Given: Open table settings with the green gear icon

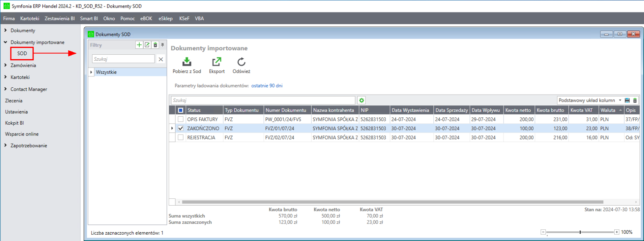Looking at the screenshot, I should click(x=361, y=100).
